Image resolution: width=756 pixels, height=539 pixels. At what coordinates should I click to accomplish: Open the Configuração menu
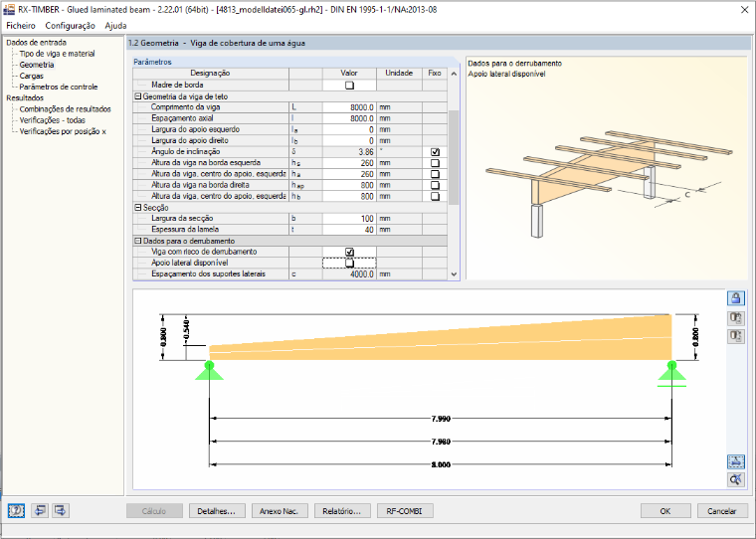tap(71, 26)
